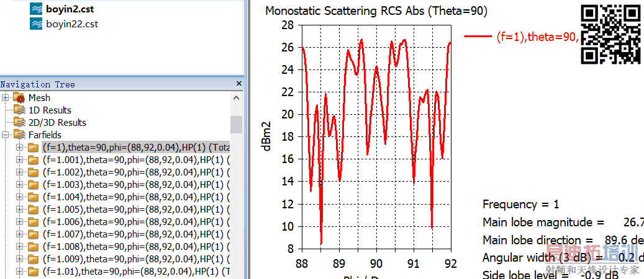This screenshot has width=644, height=279.
Task: Select the (f=1.004) farfield entry
Action: click(136, 197)
